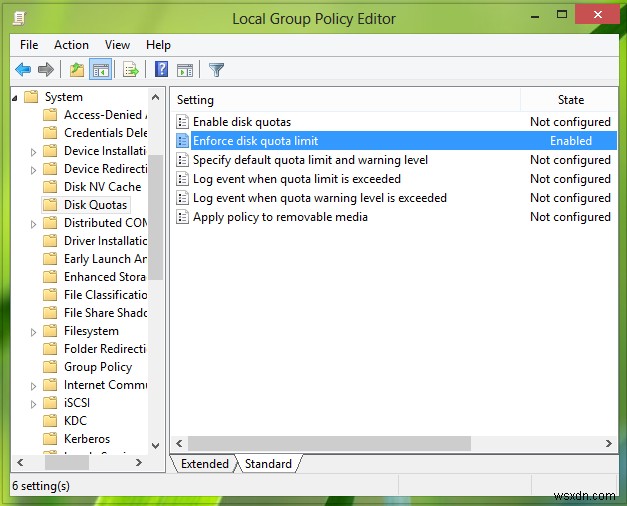The width and height of the screenshot is (627, 506).
Task: Select Specify default quota limit and warning level
Action: [310, 160]
